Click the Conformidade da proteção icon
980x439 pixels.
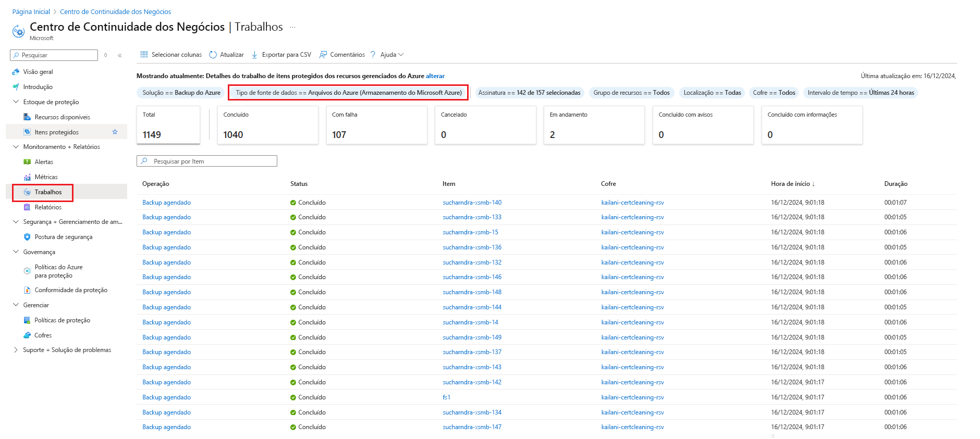(x=27, y=290)
